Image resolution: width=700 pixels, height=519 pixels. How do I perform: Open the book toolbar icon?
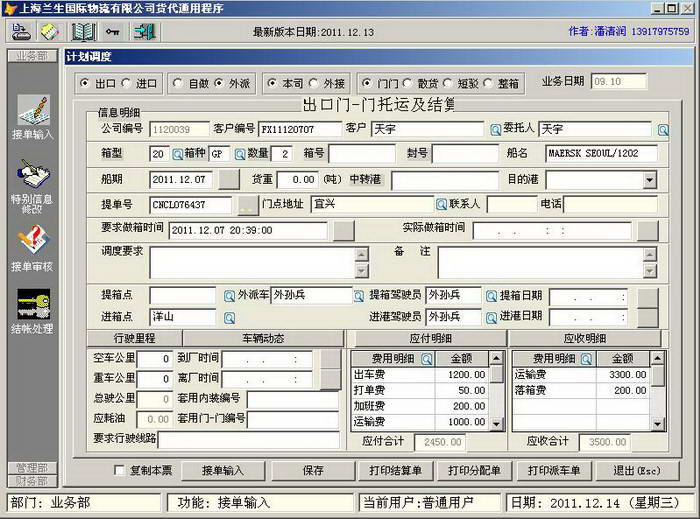coord(83,32)
